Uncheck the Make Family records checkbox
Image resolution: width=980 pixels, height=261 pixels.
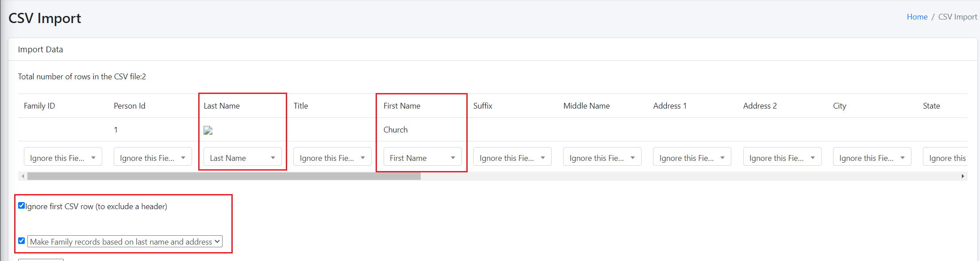coord(21,241)
